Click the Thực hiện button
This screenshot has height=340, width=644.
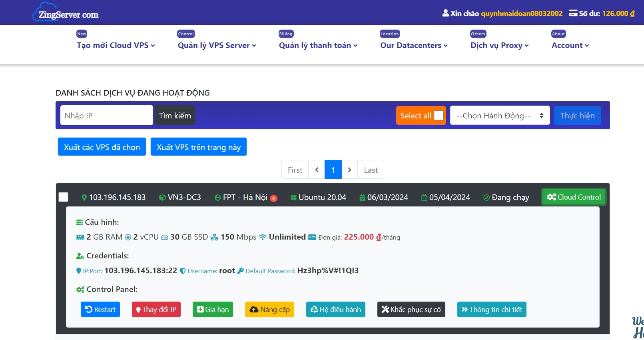[x=577, y=116]
